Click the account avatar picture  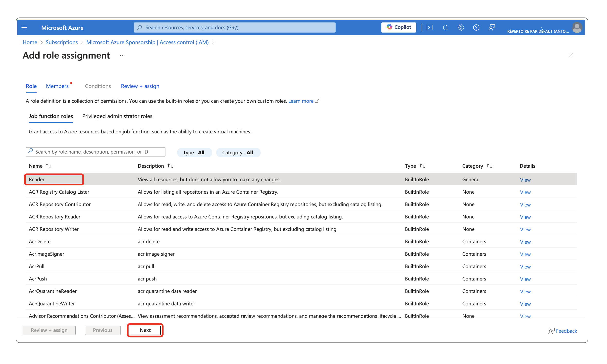coord(577,27)
